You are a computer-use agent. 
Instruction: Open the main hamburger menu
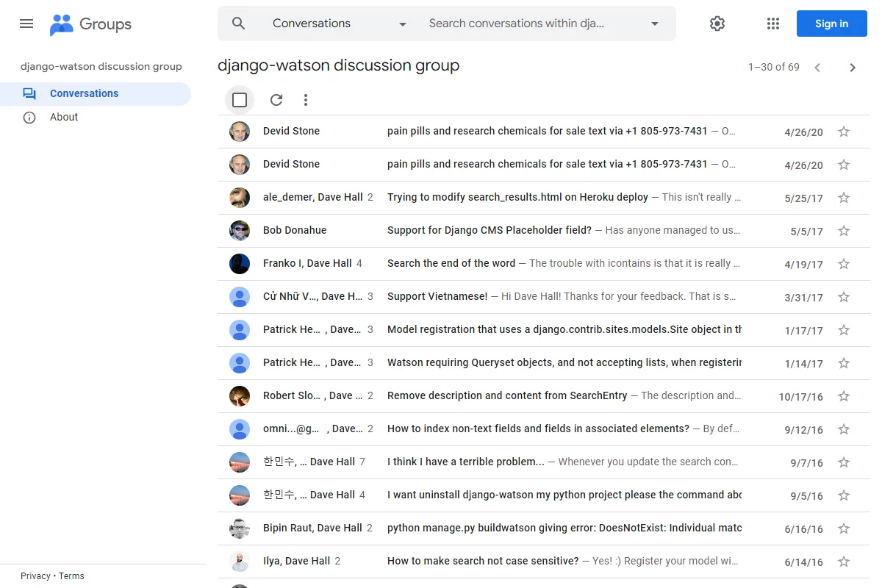(x=26, y=24)
